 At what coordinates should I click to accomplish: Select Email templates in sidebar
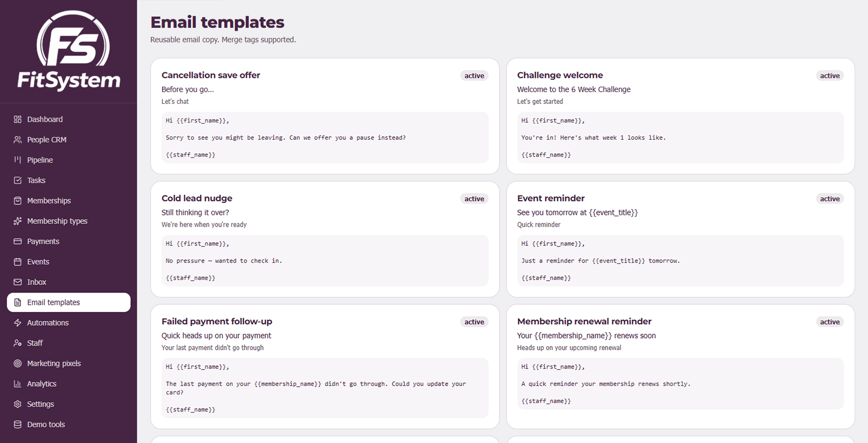[69, 303]
